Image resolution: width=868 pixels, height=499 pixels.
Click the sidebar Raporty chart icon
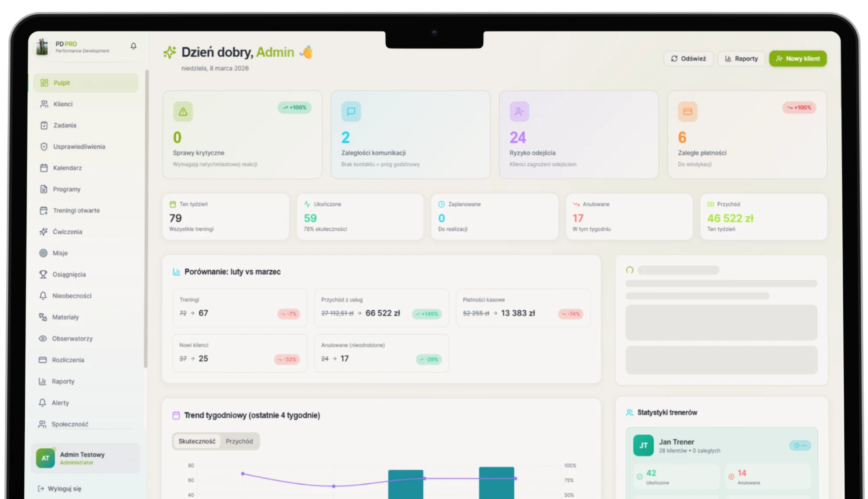point(42,381)
